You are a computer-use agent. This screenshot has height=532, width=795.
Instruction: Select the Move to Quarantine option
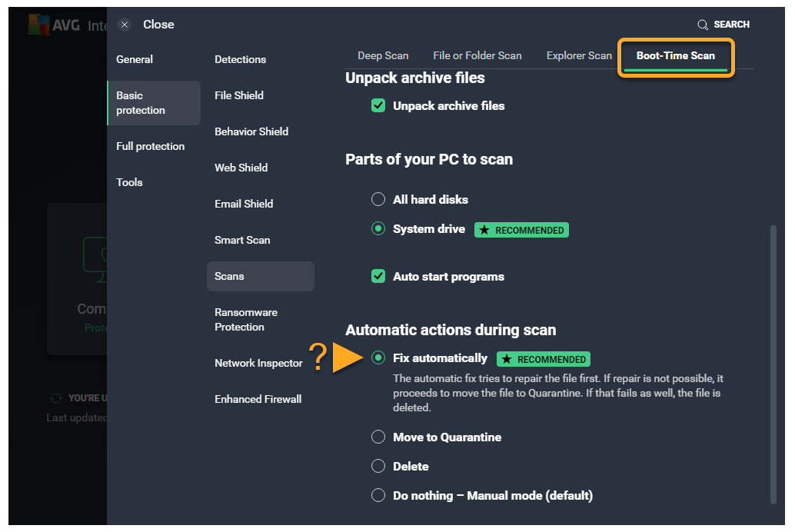click(378, 437)
